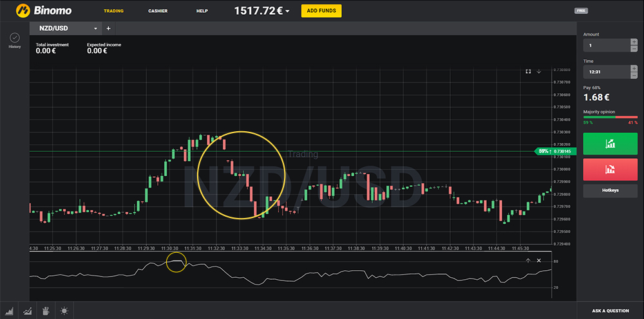Expand the NZD/USD asset dropdown
The height and width of the screenshot is (319, 644).
click(x=96, y=28)
